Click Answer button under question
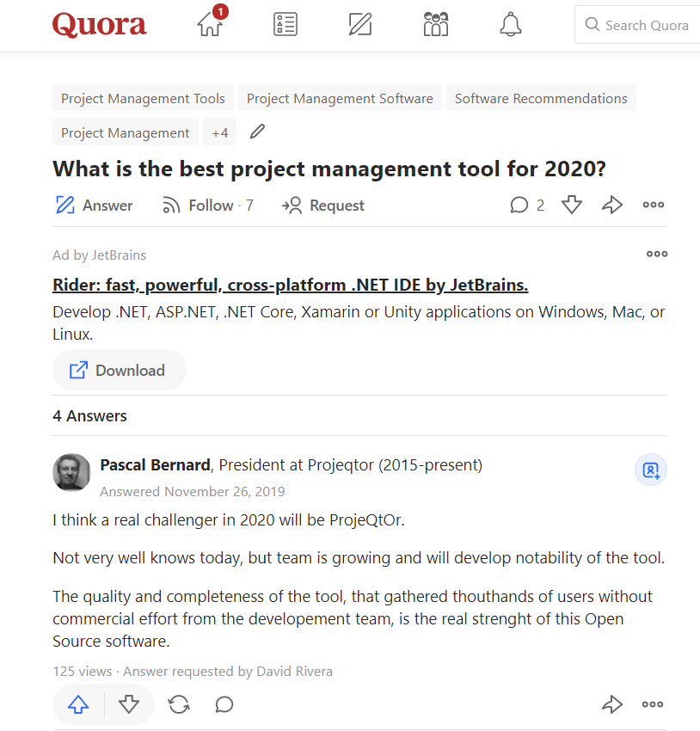Image resolution: width=700 pixels, height=731 pixels. click(x=95, y=206)
